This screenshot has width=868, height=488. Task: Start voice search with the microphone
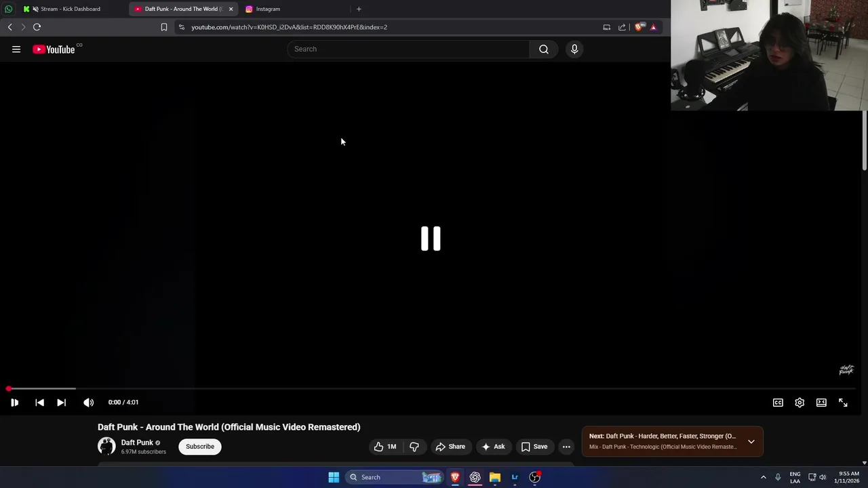pyautogui.click(x=574, y=49)
